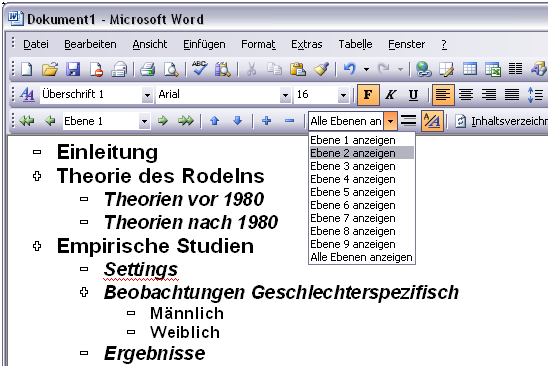548x366 pixels.
Task: Redo the undone action
Action: coord(383,69)
